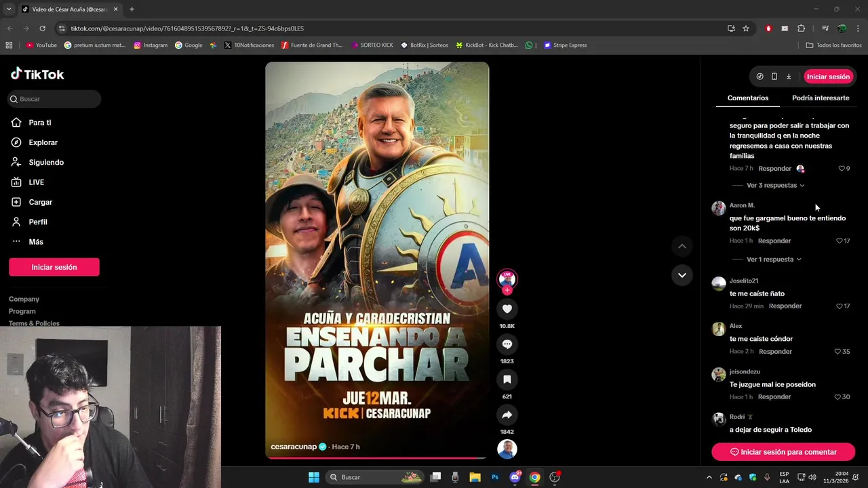The width and height of the screenshot is (868, 488).
Task: Open Aaron M.'s profile avatar
Action: [x=718, y=208]
